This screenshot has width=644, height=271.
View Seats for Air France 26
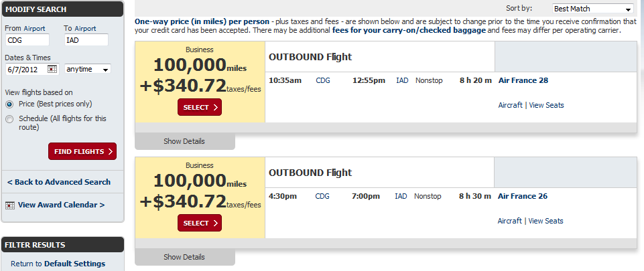[546, 221]
